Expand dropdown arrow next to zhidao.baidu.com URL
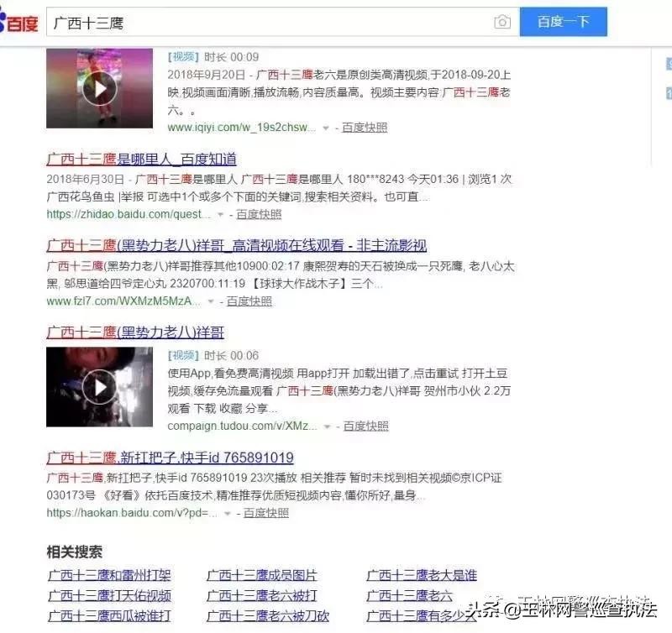This screenshot has height=633, width=672. tap(220, 215)
